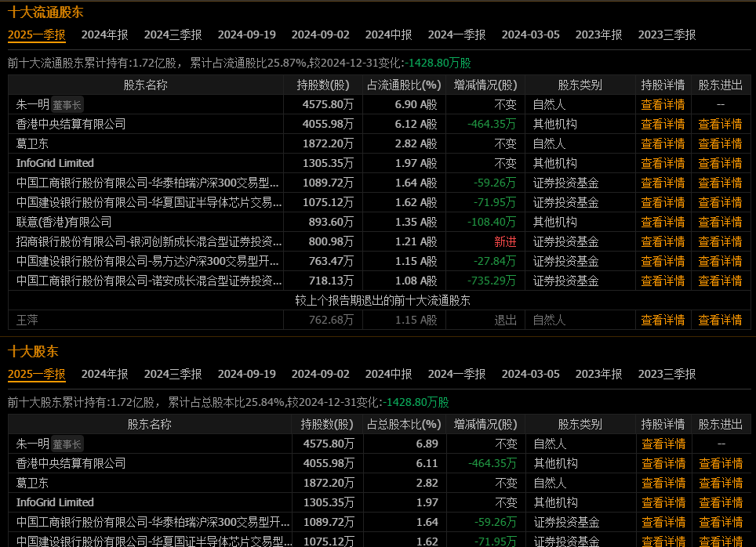Open 持股详情 for 葛卫东 in 流通股东 table
756x547 pixels.
pyautogui.click(x=663, y=143)
